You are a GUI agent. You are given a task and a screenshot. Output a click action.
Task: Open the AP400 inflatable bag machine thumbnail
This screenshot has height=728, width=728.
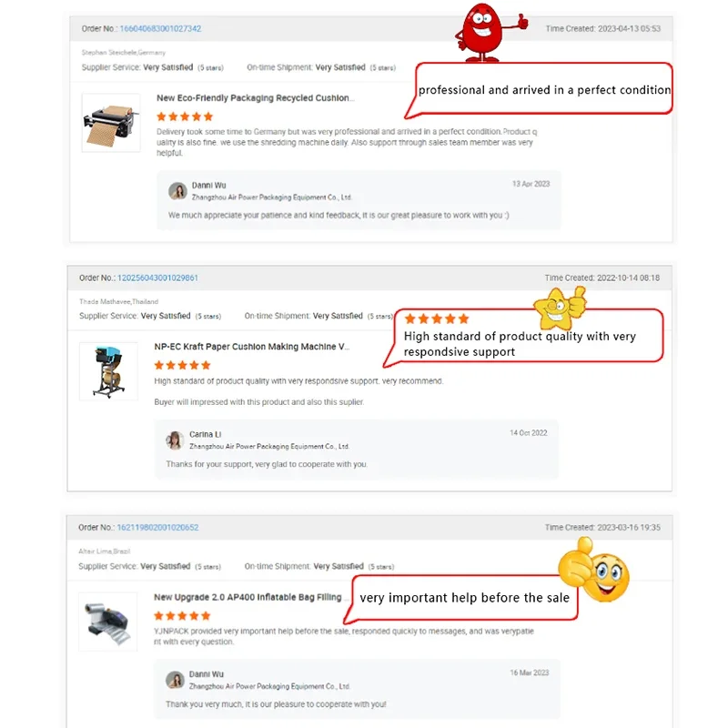coord(107,622)
